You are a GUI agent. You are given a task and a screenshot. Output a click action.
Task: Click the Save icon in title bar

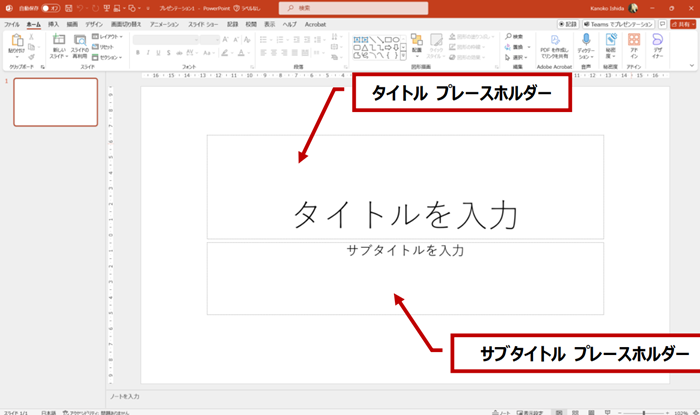tap(67, 8)
